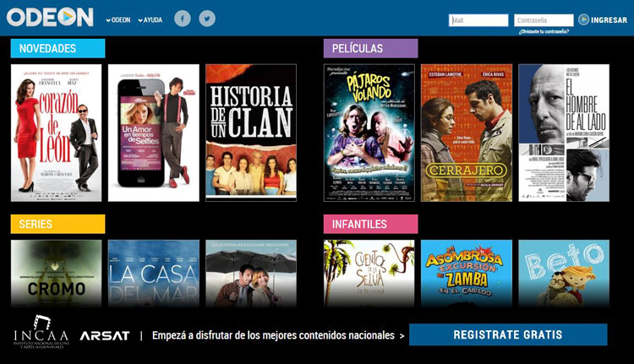Screen dimensions: 634x364
Task: Open the series thumbnail with umbrella couple
Action: (x=251, y=274)
